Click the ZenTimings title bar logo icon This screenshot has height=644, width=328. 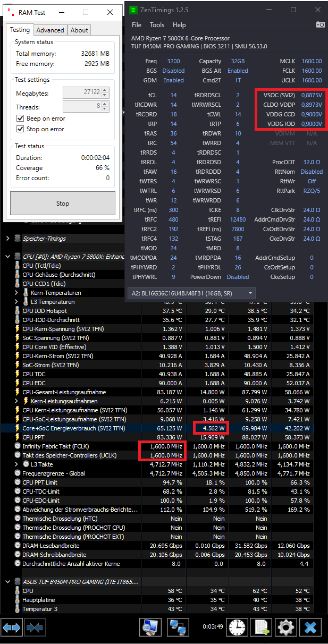[133, 10]
